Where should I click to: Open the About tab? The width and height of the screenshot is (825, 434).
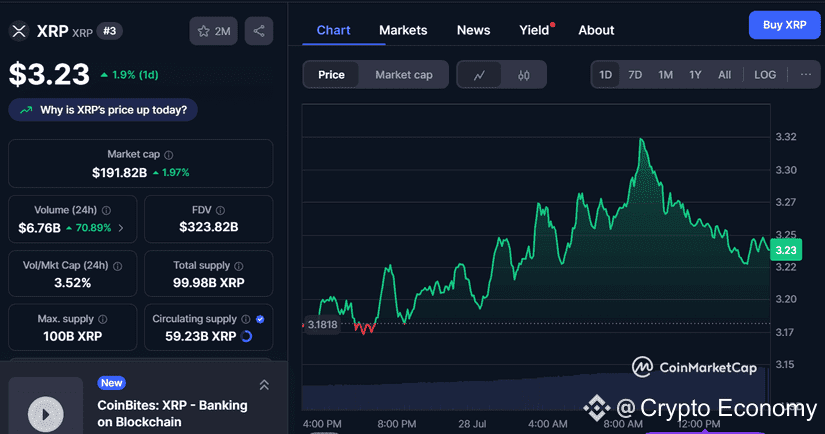click(596, 31)
